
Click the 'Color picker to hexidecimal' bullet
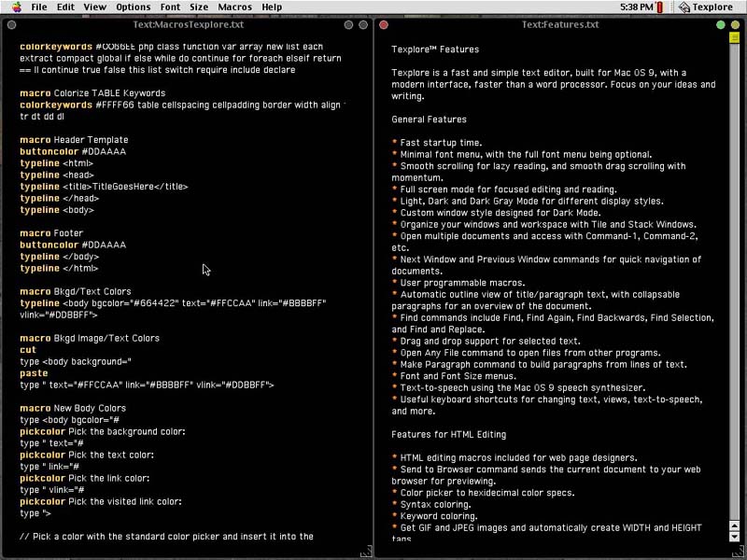[x=483, y=493]
